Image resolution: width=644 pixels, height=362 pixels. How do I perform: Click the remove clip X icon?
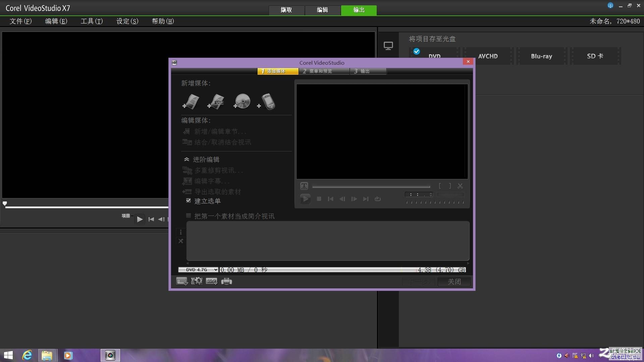(181, 241)
